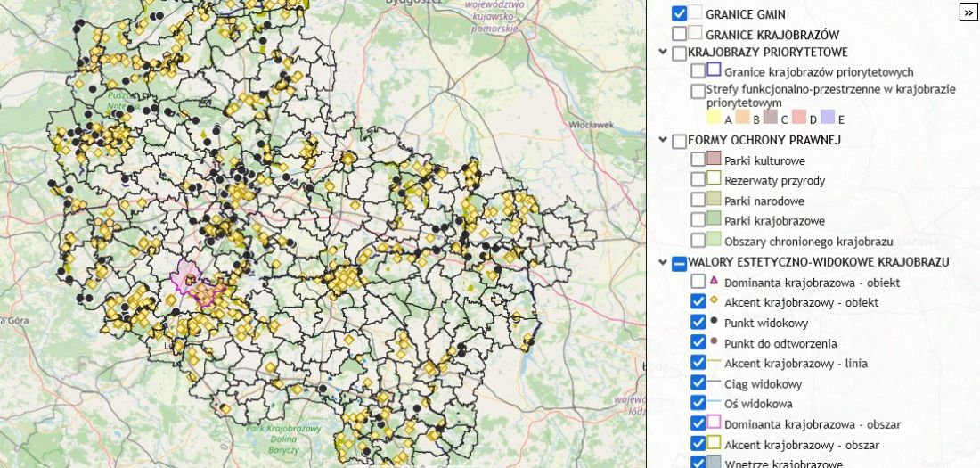Click the brown zone C swatch
Screen dimensions: 980x468
click(770, 117)
